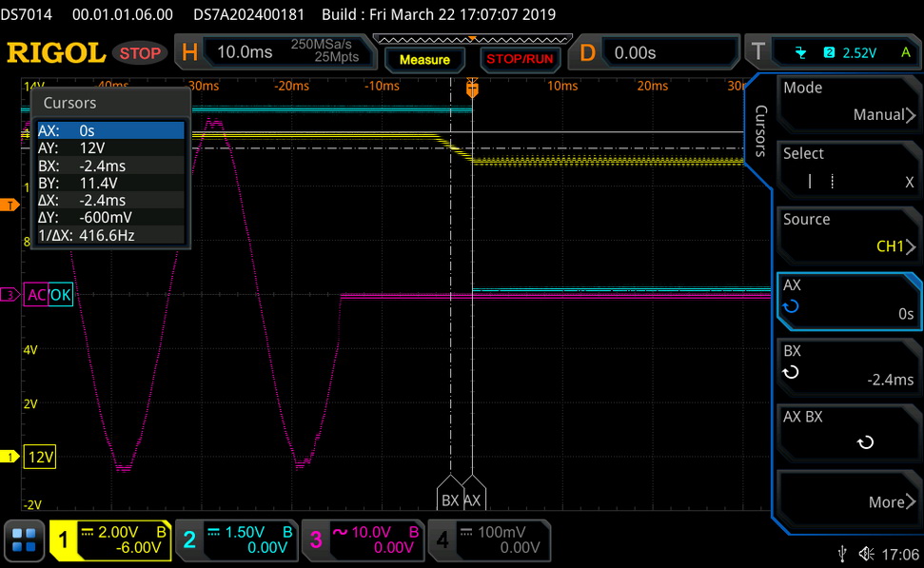
Task: Open the trigger level 2.52V field
Action: [859, 53]
